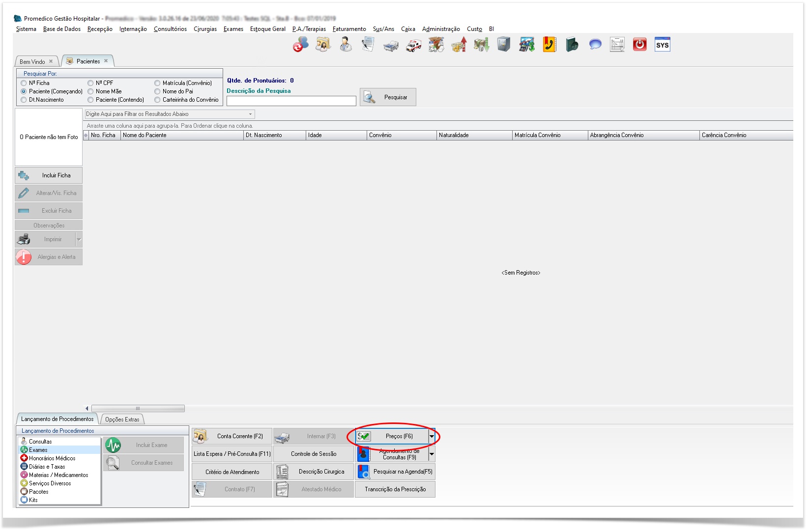Click the hospital bed toolbar icon

click(391, 46)
